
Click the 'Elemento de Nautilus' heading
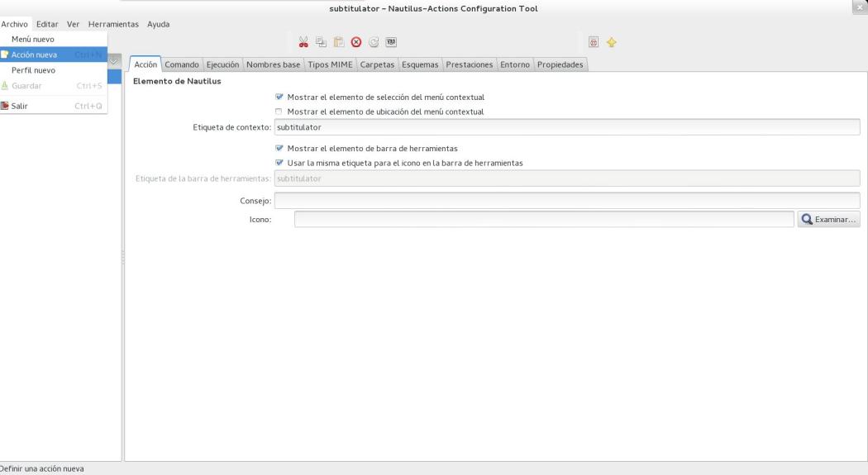[x=177, y=81]
